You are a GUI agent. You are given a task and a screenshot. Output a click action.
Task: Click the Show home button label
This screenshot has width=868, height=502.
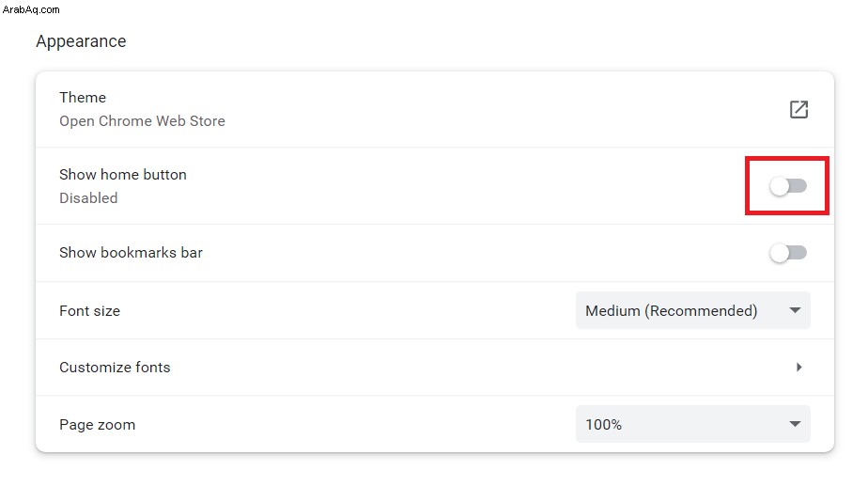(x=123, y=175)
